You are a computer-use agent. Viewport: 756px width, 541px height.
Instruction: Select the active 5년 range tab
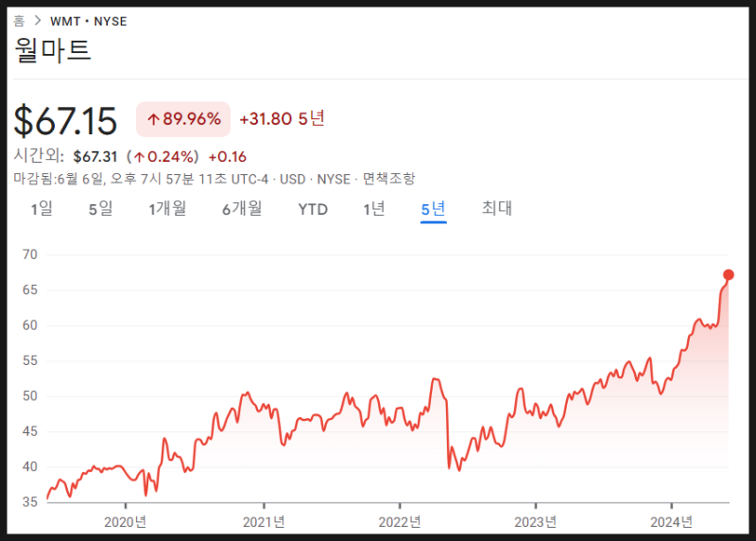[434, 209]
